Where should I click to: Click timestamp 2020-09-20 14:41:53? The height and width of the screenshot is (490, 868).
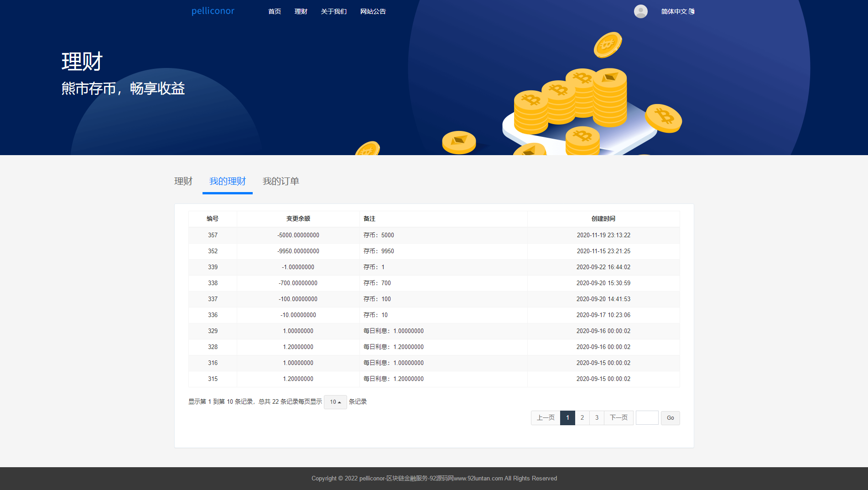point(603,299)
